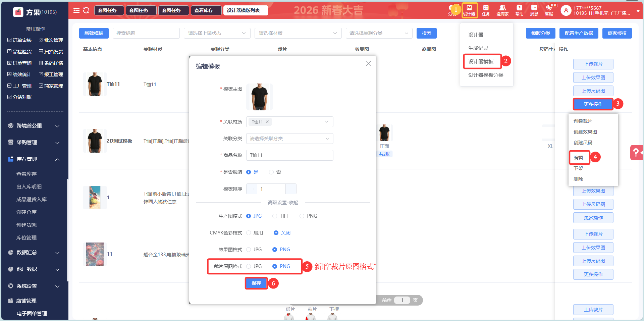Open the 客服 customer service icon
Image resolution: width=644 pixels, height=321 pixels.
tap(549, 10)
